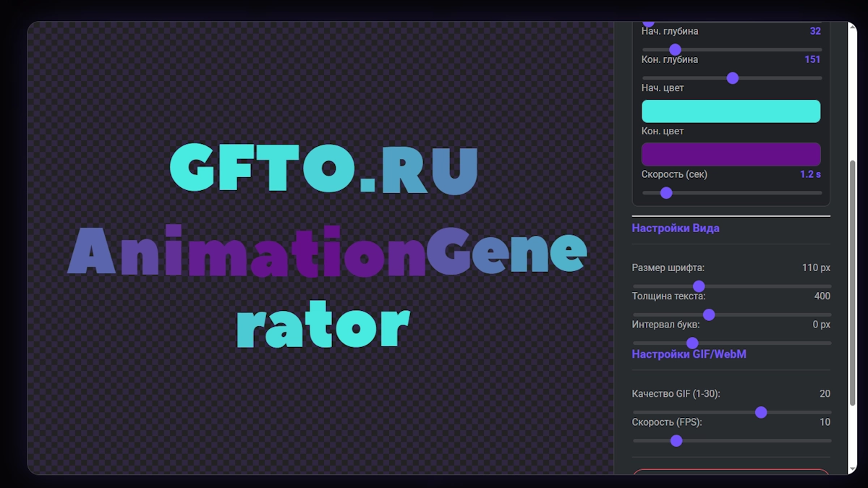
Task: Click the Размер шрифта label
Action: click(668, 267)
